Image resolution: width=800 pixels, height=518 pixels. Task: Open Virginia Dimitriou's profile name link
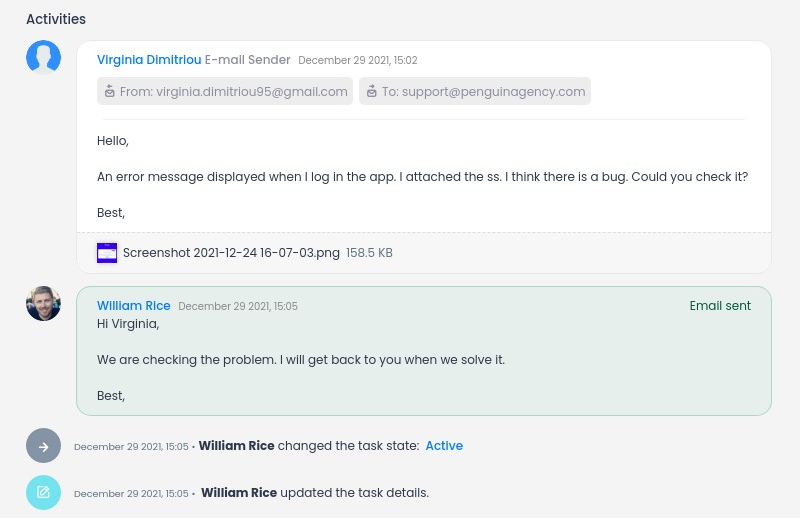(148, 60)
